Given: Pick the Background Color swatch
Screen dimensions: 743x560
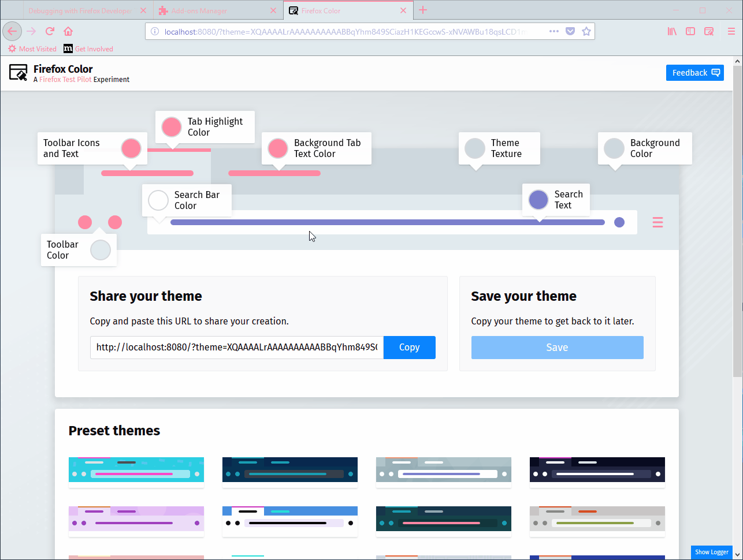Looking at the screenshot, I should tap(614, 148).
